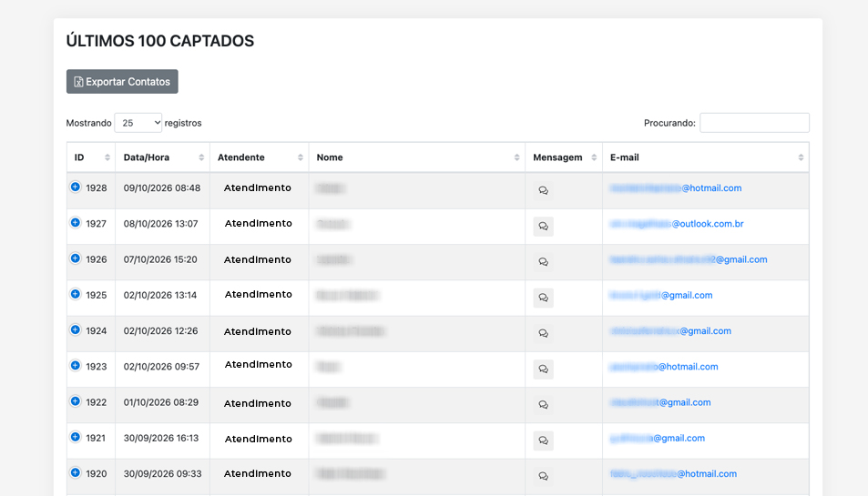Expand row details for ID 1928
This screenshot has width=868, height=496.
pos(76,187)
